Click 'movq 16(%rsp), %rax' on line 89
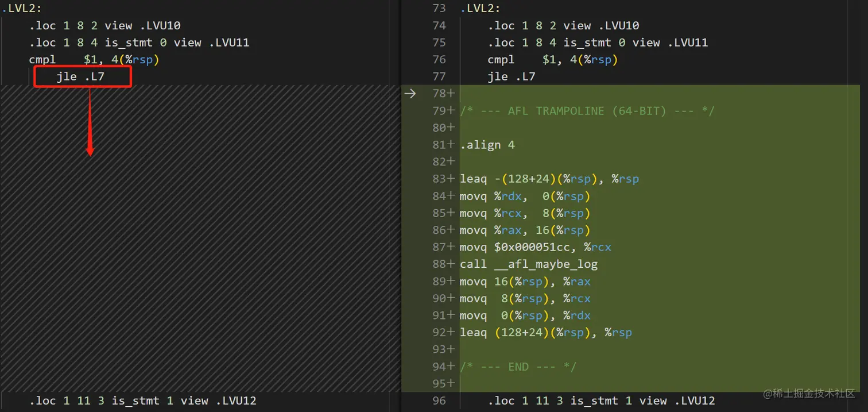The height and width of the screenshot is (412, 868). click(525, 282)
